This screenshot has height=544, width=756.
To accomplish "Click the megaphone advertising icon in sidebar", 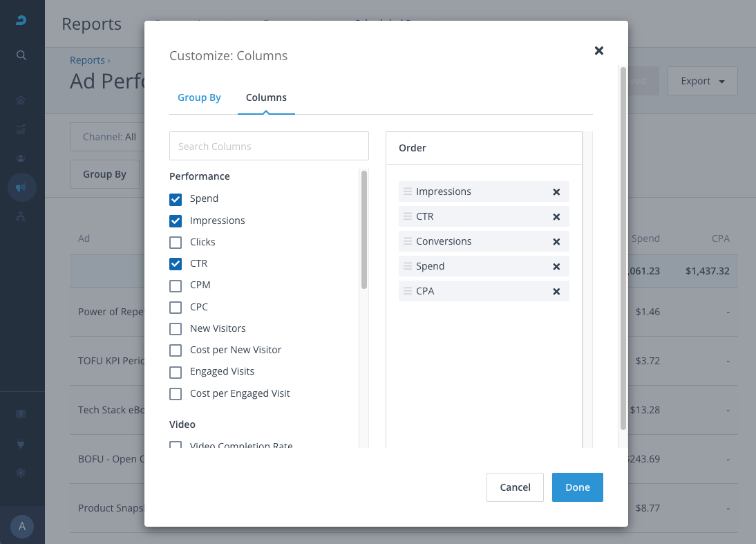I will tap(21, 187).
